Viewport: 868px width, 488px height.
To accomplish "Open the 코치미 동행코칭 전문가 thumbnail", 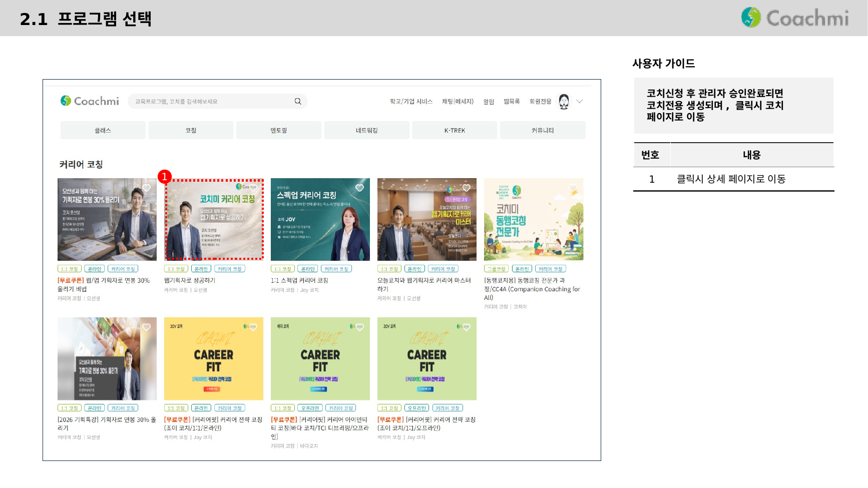I will (534, 219).
